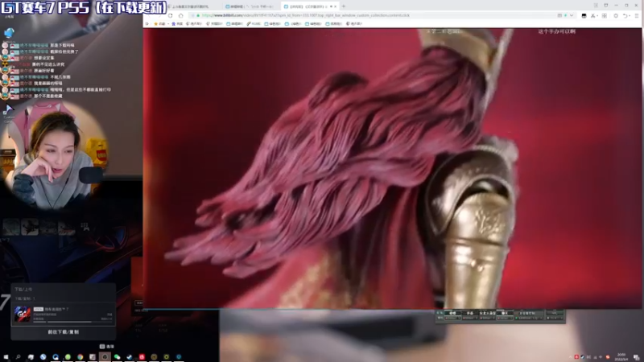Open the browser main menu icon
This screenshot has height=362, width=644.
(x=637, y=15)
